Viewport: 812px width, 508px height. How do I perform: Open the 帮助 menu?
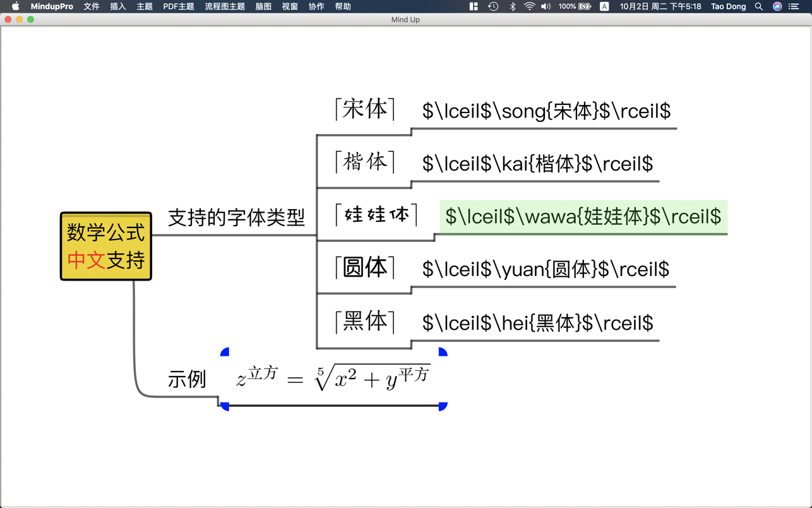click(343, 6)
